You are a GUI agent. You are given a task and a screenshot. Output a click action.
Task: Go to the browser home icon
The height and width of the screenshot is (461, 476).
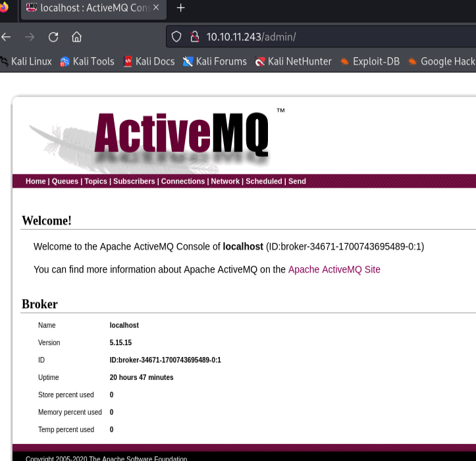point(76,37)
